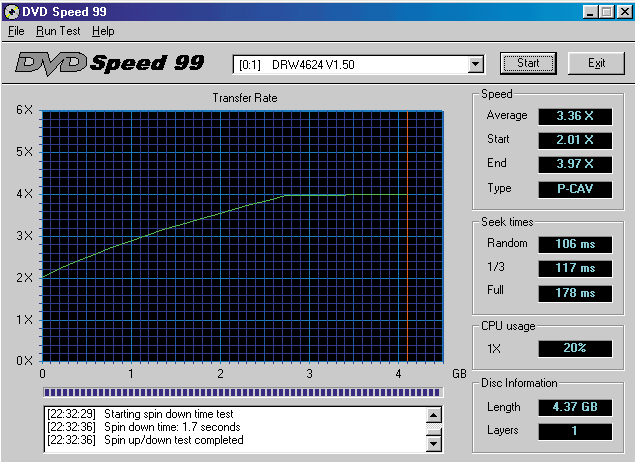Image resolution: width=635 pixels, height=462 pixels.
Task: Click the DVD Speed 99 logo
Action: pyautogui.click(x=110, y=63)
